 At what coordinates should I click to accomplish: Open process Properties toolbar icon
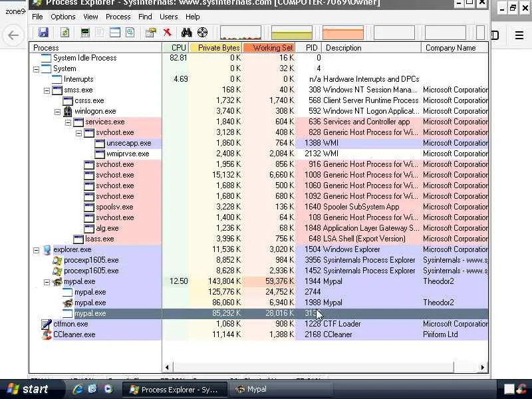[151, 33]
